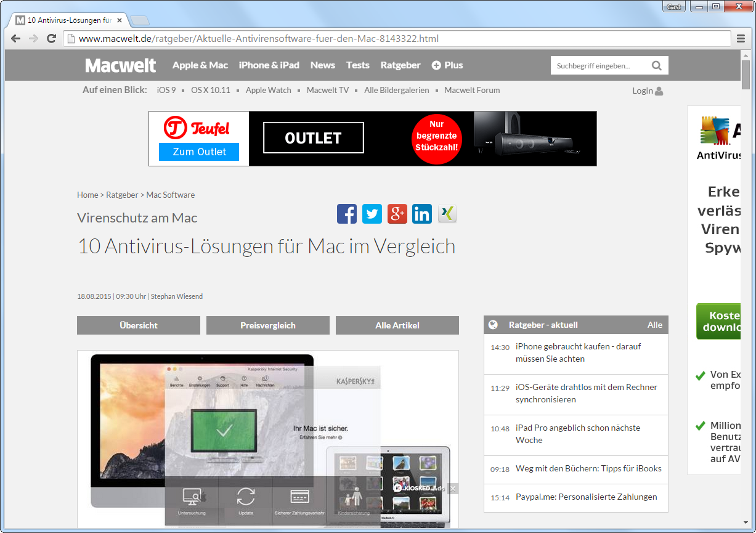Share on LinkedIn
Screen dimensions: 756x533
[422, 214]
